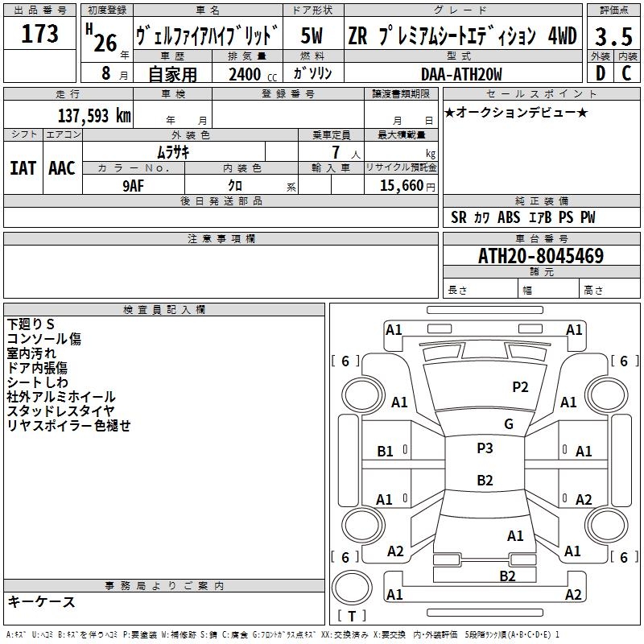This screenshot has height=644, width=644.
Task: Select seating capacity 7 人
Action: click(345, 152)
